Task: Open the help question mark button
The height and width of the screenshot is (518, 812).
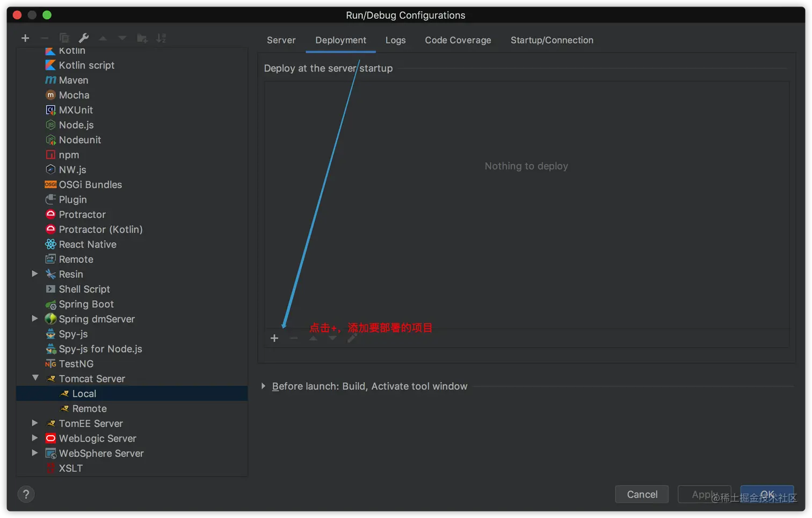Action: 26,494
